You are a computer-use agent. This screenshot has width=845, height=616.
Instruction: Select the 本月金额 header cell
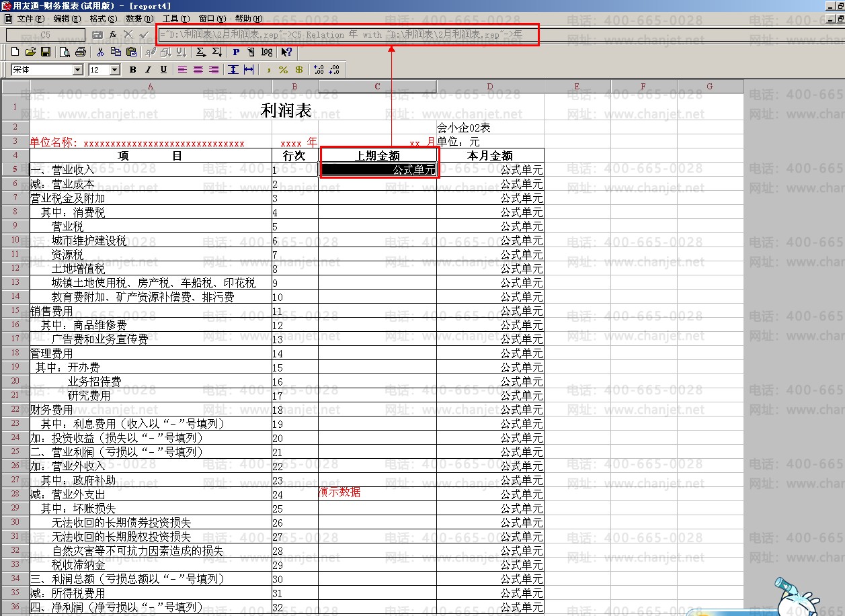(490, 155)
